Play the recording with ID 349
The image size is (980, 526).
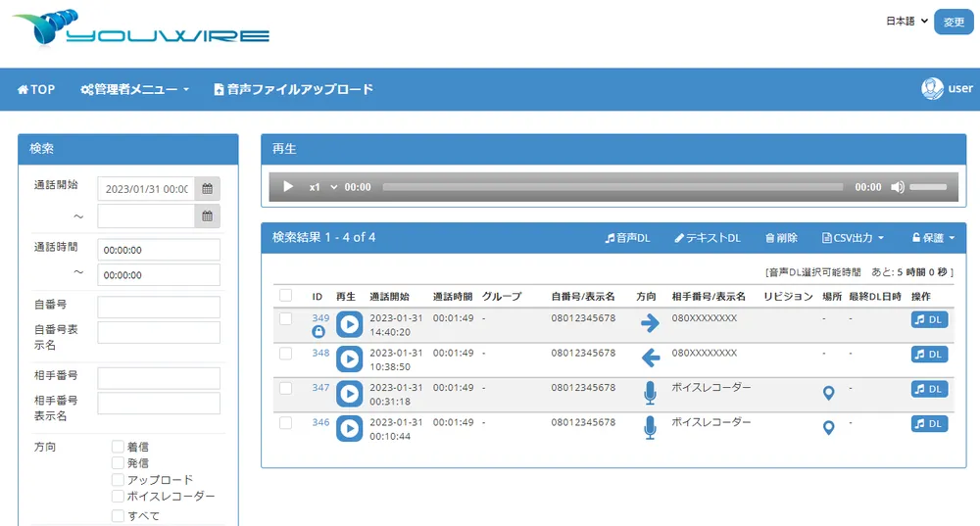[349, 324]
